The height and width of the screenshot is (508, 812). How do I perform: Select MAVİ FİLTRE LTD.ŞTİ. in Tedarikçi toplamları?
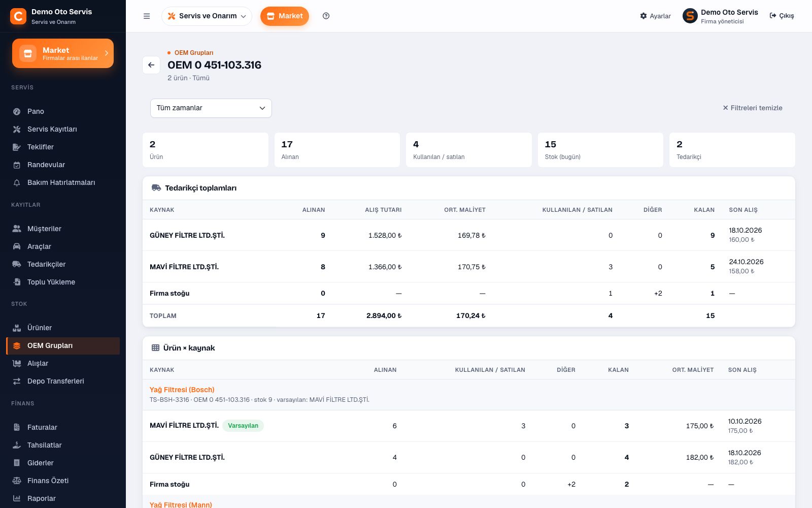coord(184,267)
